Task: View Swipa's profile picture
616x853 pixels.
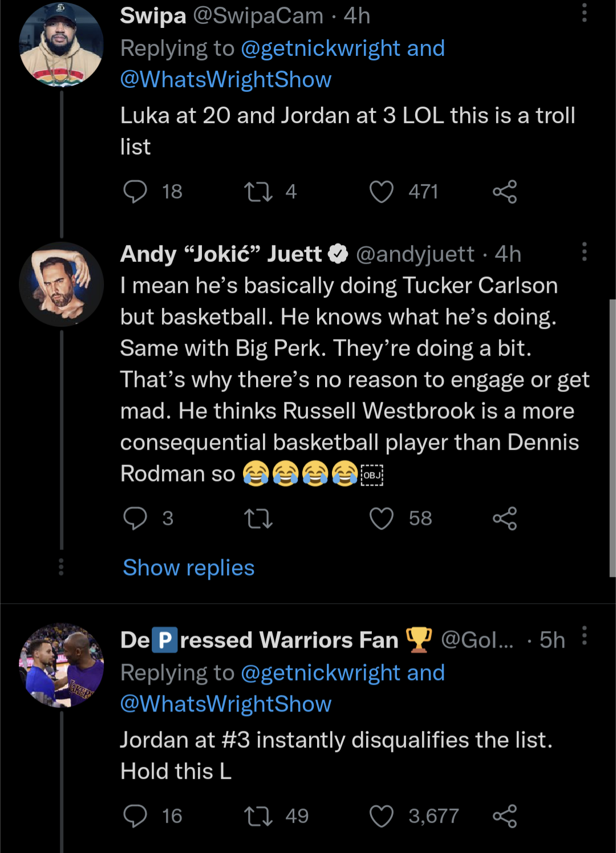Action: (x=61, y=45)
